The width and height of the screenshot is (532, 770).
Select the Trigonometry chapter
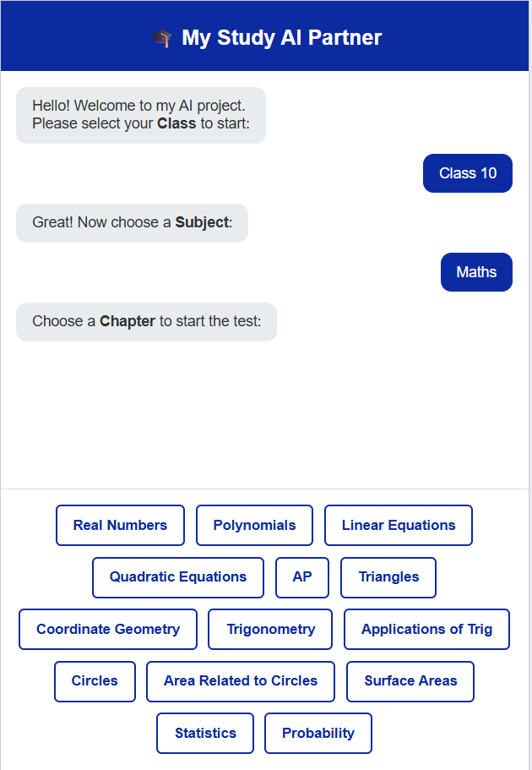(x=270, y=630)
